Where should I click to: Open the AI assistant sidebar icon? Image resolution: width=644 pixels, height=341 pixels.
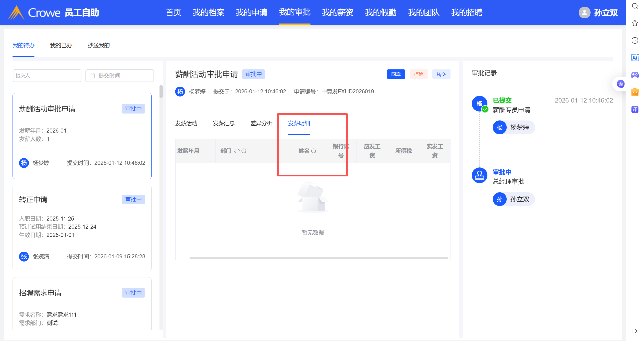(635, 58)
